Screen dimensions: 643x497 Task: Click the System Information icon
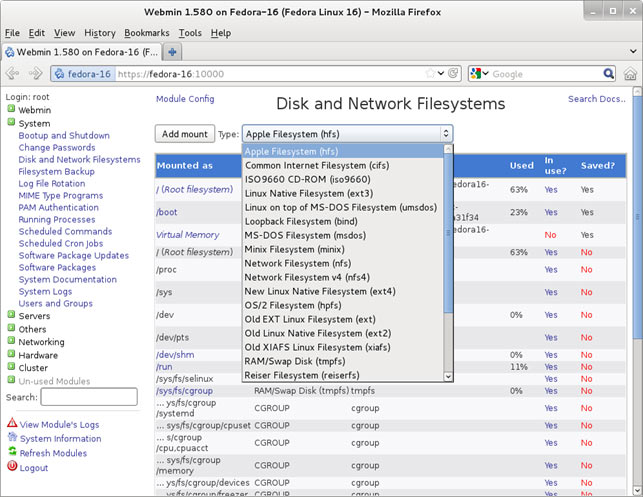(12, 437)
